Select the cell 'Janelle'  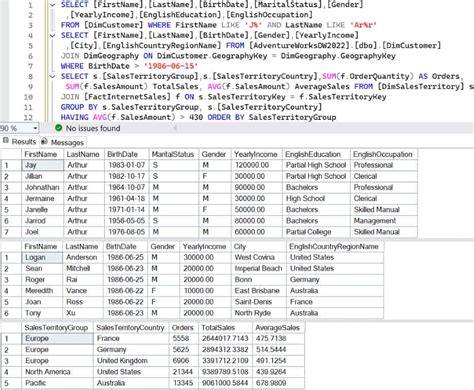(43, 210)
